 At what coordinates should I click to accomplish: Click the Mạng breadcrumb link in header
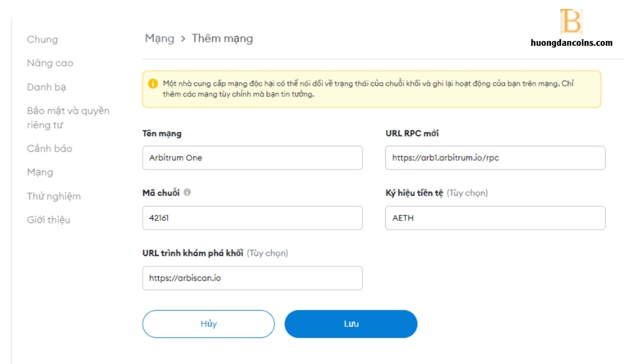point(160,38)
